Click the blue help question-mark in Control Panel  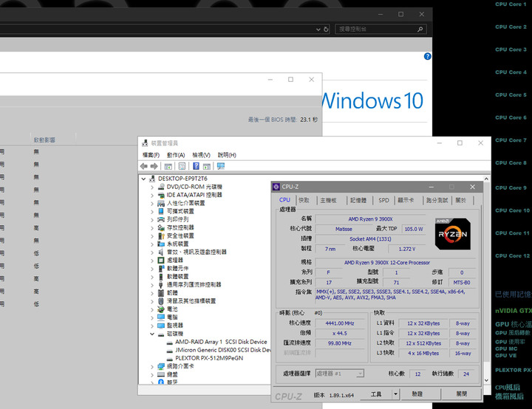click(428, 56)
